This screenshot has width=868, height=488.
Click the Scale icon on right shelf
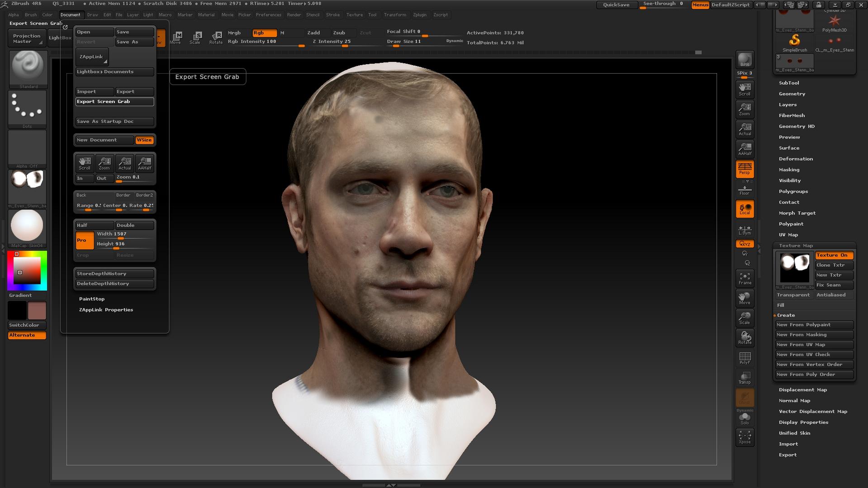click(745, 317)
